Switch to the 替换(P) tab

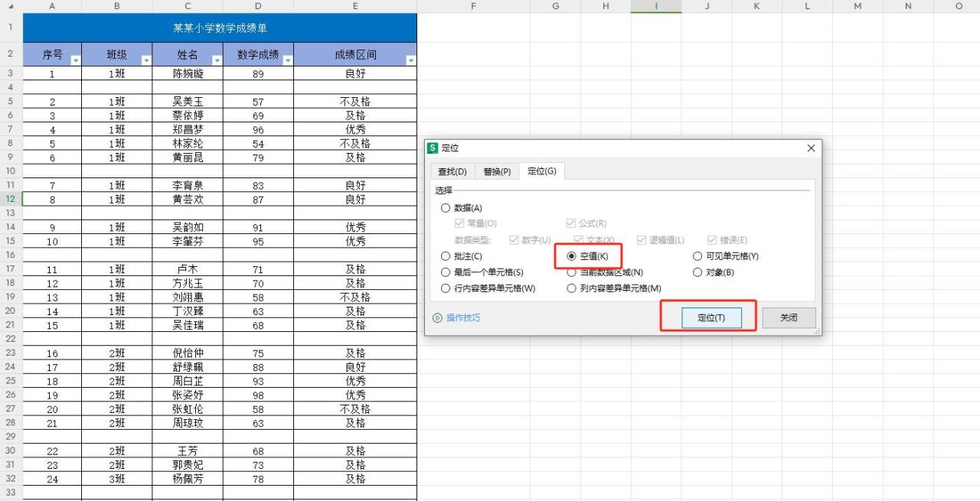497,171
